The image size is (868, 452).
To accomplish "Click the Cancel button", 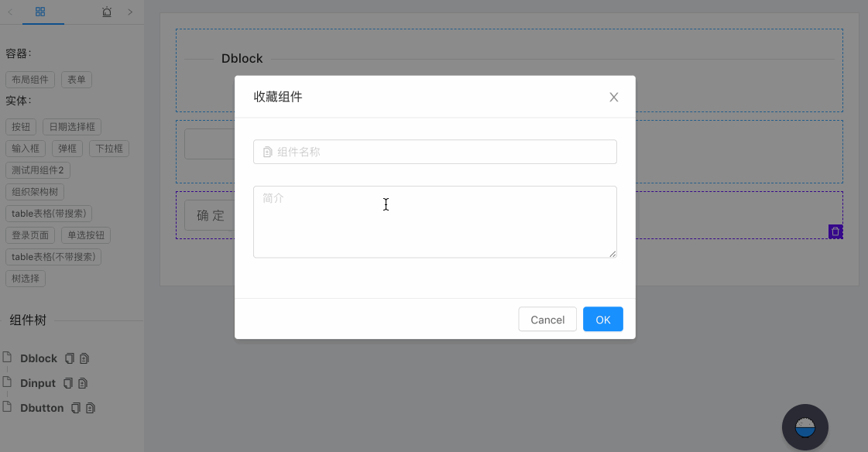I will coord(547,320).
